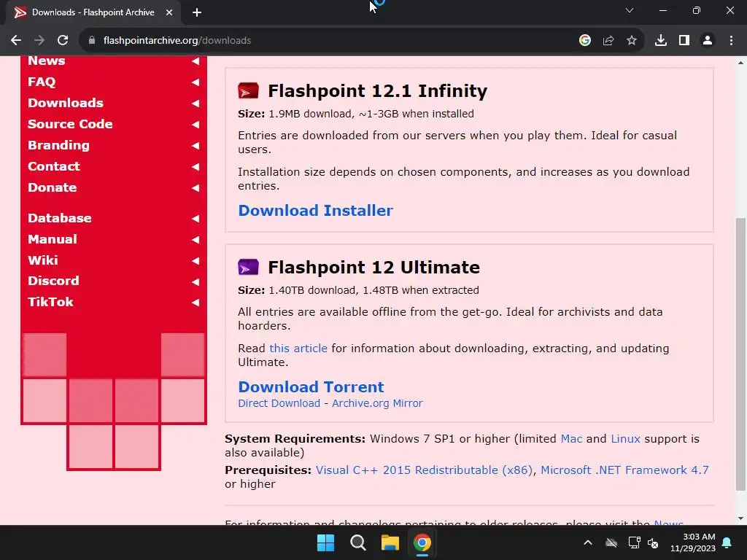
Task: Open the taskbar clock and date
Action: point(693,542)
